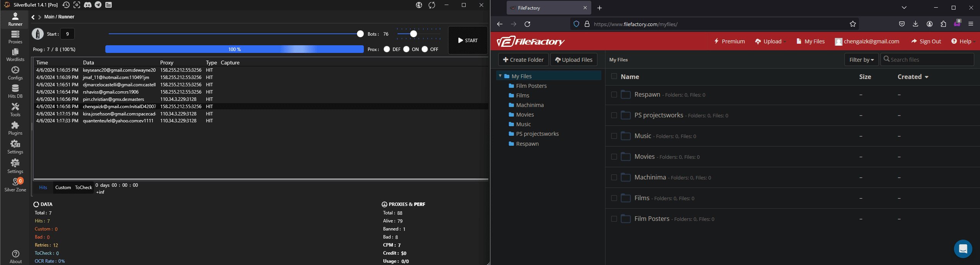Open the Telegram icon in SilverBullet title bar

(98, 5)
